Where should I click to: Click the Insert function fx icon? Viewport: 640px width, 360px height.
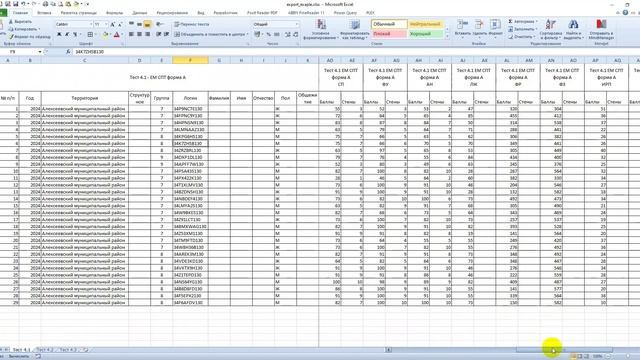click(68, 52)
